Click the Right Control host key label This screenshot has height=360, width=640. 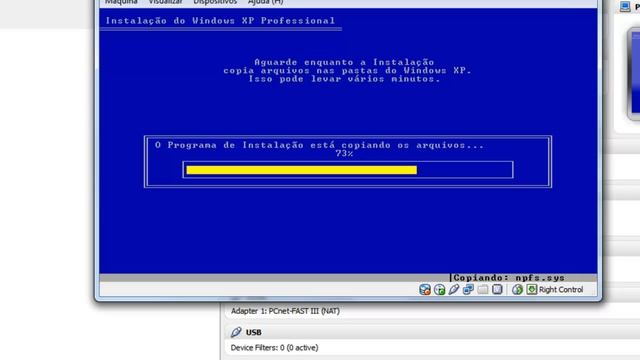[x=561, y=289]
